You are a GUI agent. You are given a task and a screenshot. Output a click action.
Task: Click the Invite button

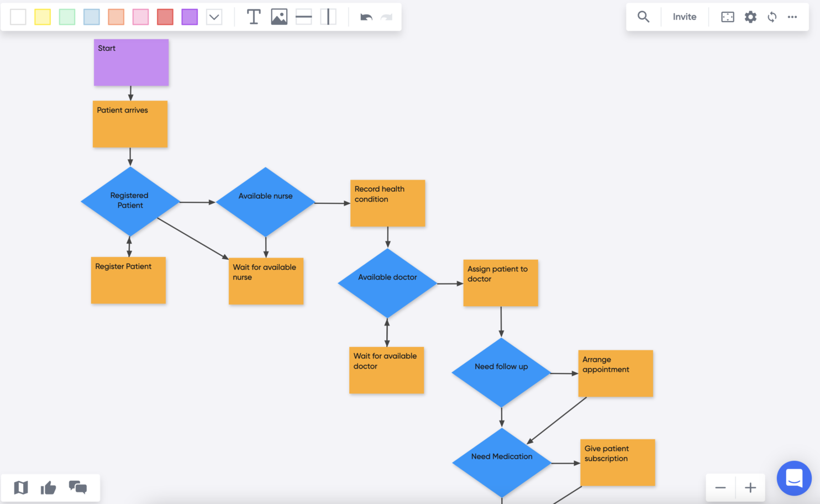(x=684, y=17)
